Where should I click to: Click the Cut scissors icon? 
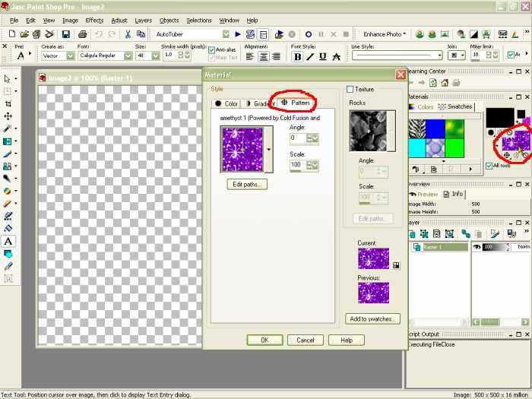tap(128, 34)
